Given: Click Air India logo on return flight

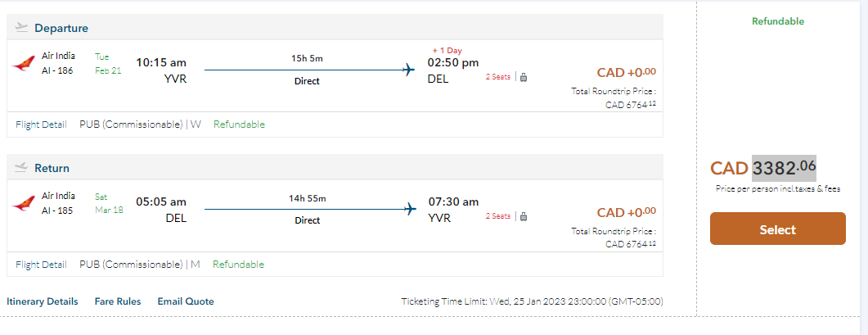Looking at the screenshot, I should point(25,202).
